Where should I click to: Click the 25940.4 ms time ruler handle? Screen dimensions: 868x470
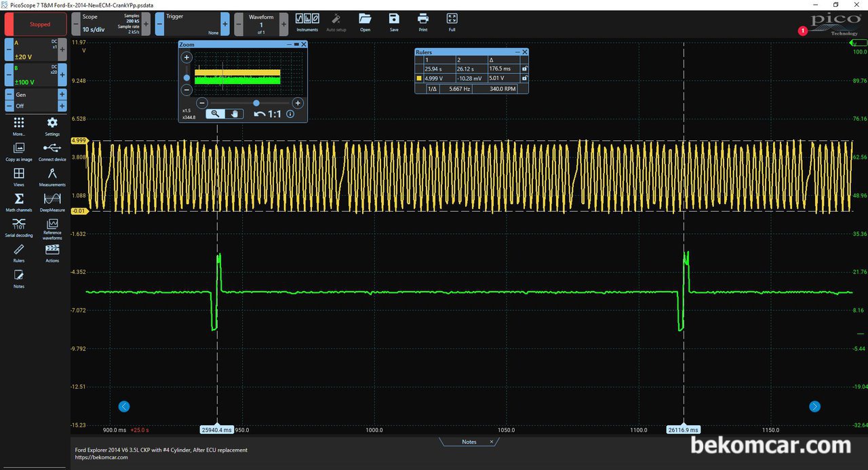[x=217, y=429]
